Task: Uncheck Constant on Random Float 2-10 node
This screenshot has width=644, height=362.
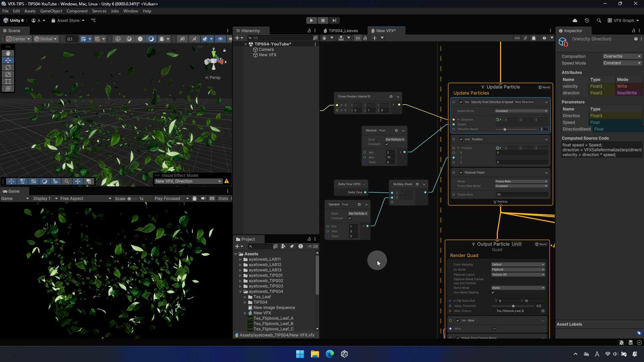Action: coord(387,144)
